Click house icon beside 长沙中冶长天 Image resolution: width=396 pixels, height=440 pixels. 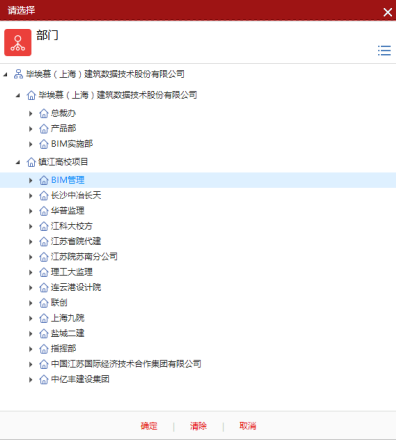(44, 195)
